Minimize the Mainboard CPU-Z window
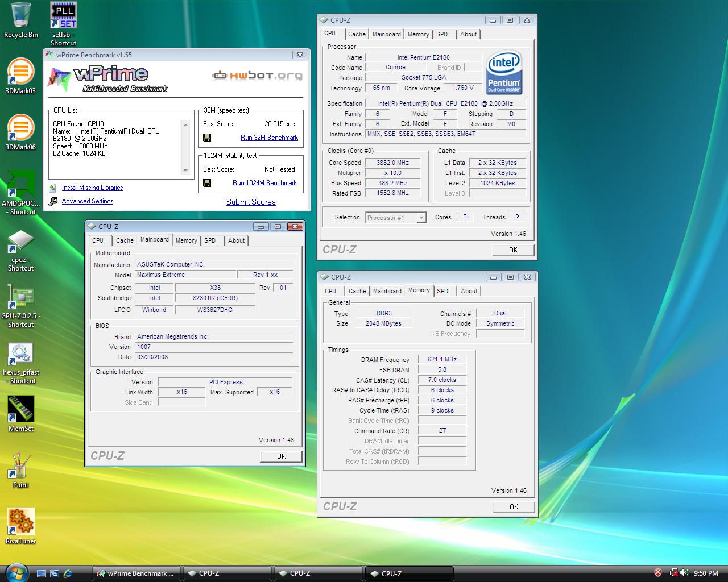This screenshot has height=582, width=728. click(x=261, y=226)
